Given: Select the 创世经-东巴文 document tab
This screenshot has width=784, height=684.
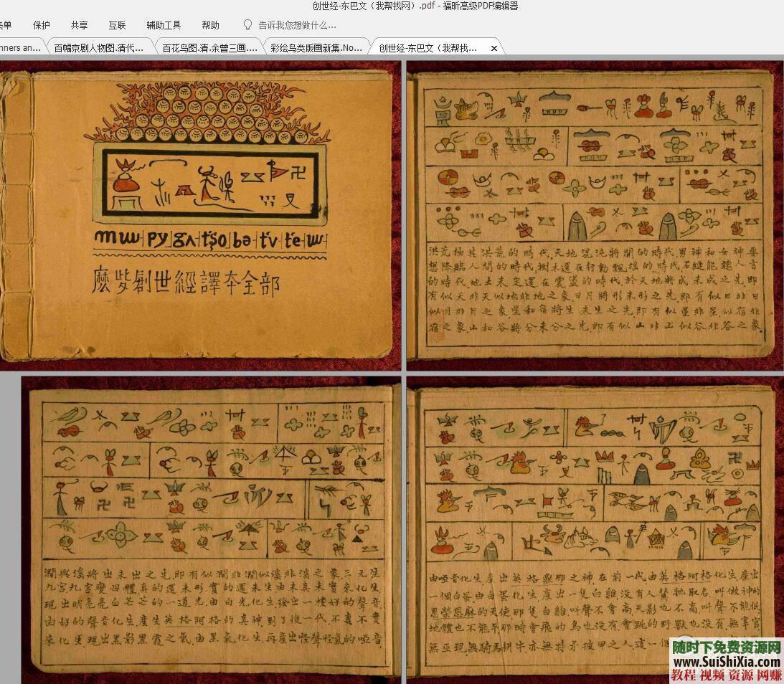Looking at the screenshot, I should pos(428,48).
